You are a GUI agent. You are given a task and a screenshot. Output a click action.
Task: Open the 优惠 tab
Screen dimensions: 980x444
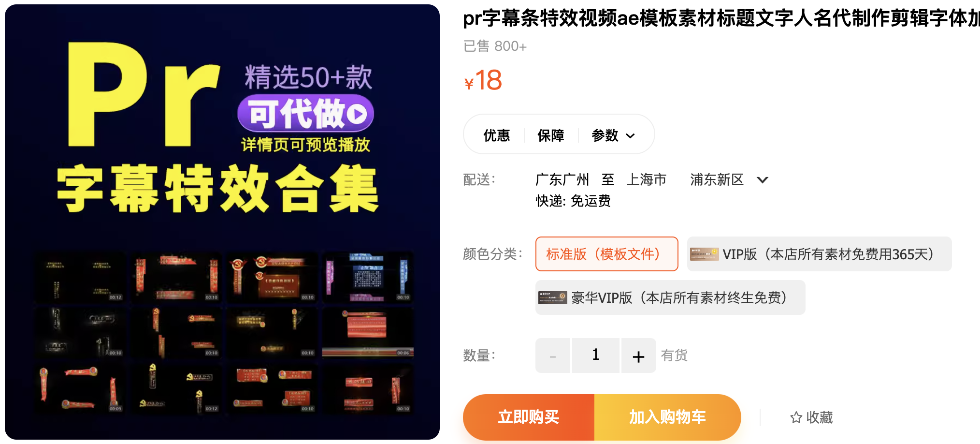497,135
